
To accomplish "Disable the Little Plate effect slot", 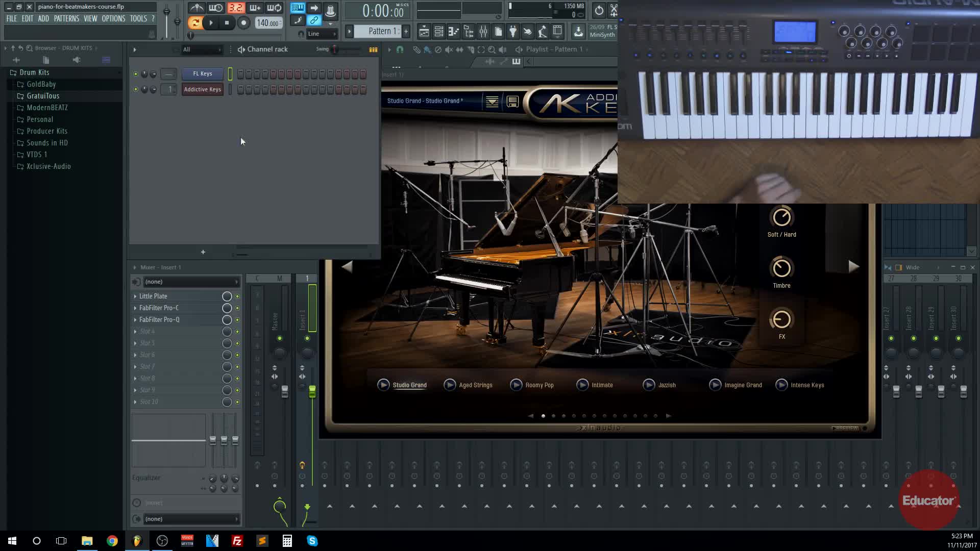I will (237, 296).
